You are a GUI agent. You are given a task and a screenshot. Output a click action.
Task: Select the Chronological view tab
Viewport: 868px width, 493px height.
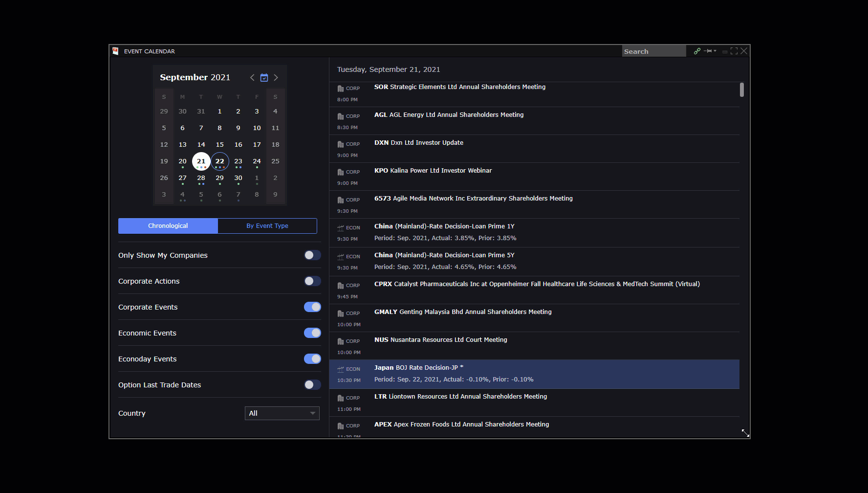click(x=168, y=226)
